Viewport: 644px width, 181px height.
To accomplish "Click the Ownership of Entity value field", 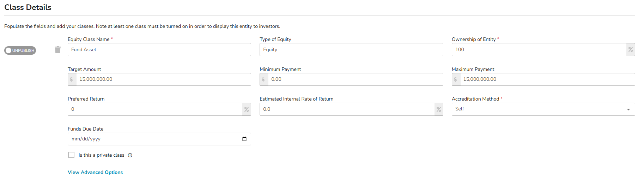I will [x=539, y=50].
